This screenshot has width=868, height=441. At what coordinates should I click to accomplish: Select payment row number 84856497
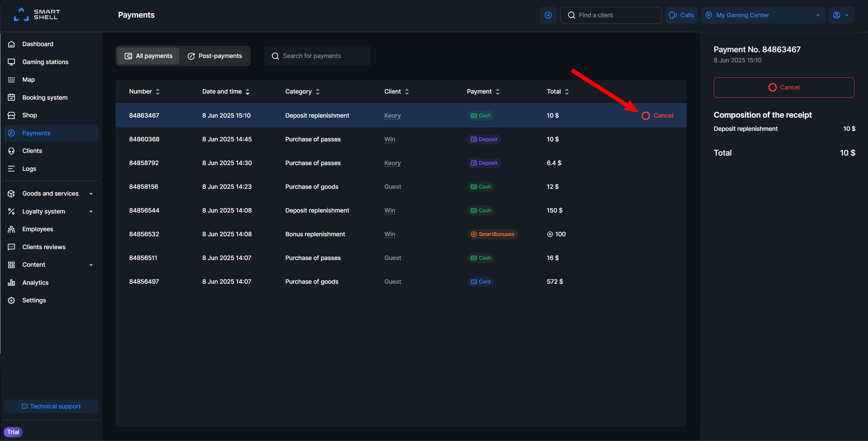[x=401, y=282]
